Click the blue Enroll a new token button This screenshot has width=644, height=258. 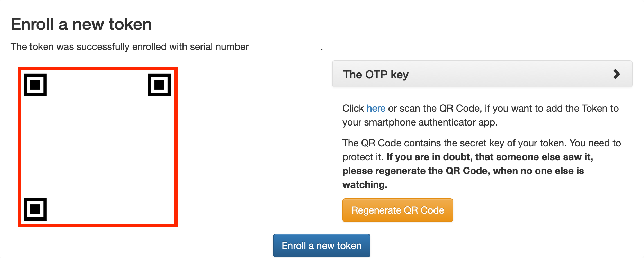click(x=321, y=246)
